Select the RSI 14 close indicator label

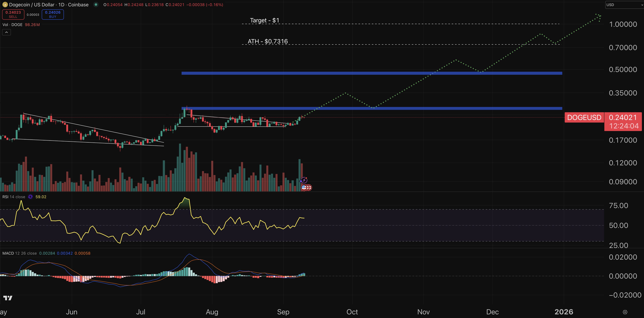click(14, 197)
